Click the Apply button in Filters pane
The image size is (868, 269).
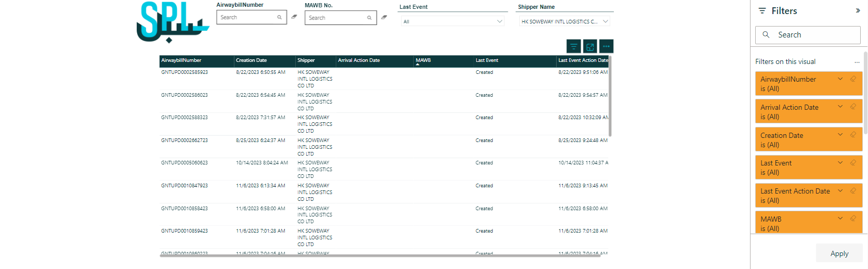[x=839, y=253]
